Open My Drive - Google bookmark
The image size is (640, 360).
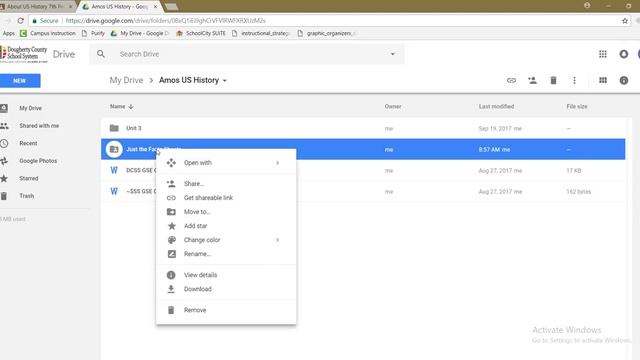tap(140, 33)
